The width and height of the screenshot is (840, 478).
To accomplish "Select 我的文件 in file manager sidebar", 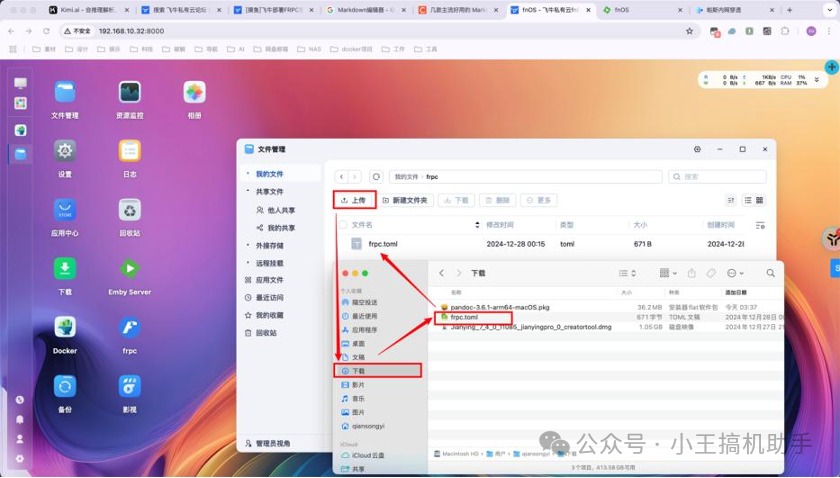I will pos(270,174).
